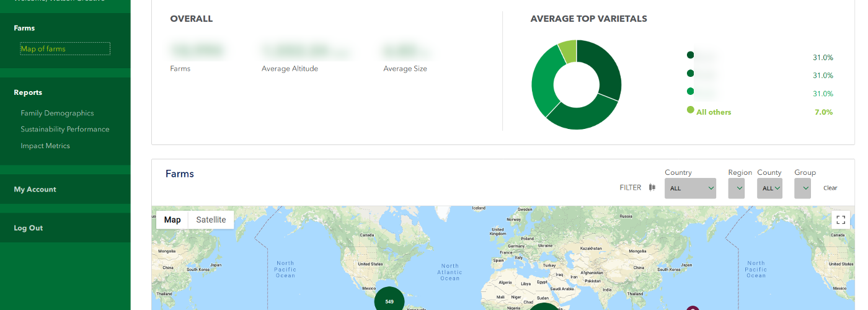Select Log Out from sidebar
This screenshot has width=868, height=310.
29,228
